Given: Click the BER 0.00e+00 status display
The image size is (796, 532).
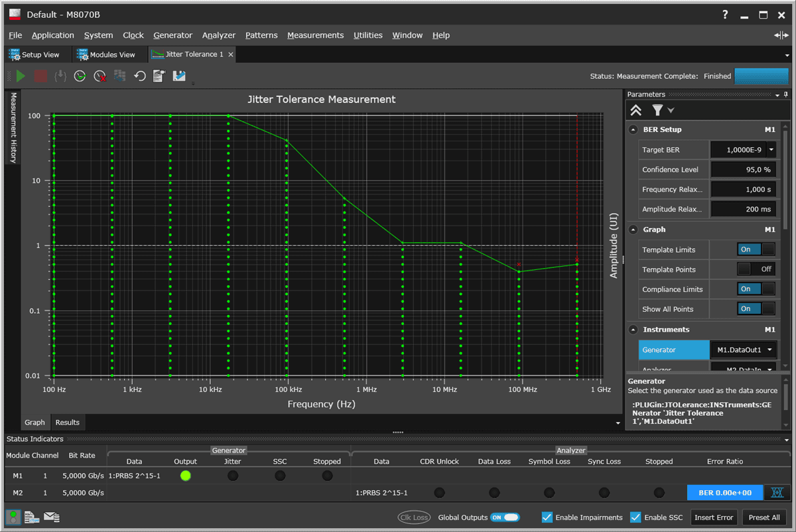Looking at the screenshot, I should [x=725, y=492].
